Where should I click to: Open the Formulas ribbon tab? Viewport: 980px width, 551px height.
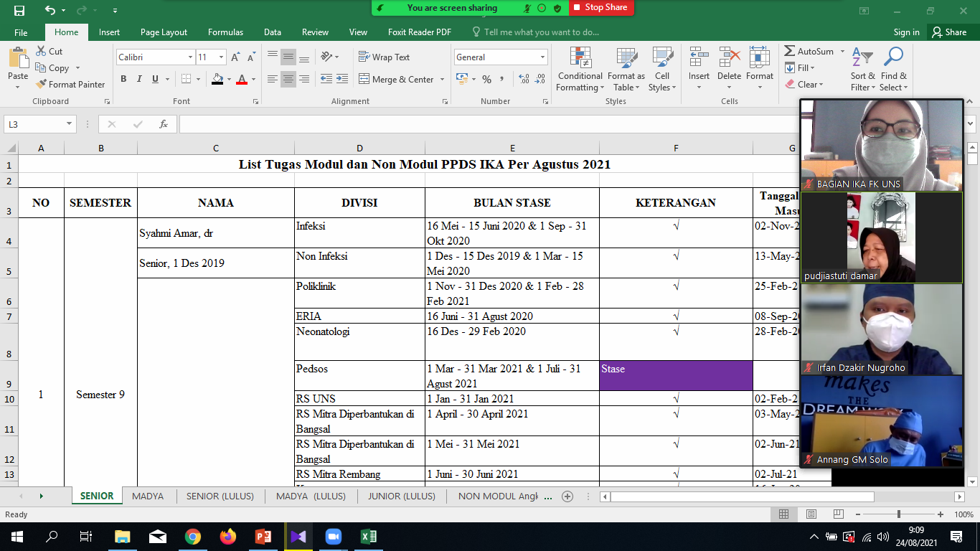pos(225,32)
